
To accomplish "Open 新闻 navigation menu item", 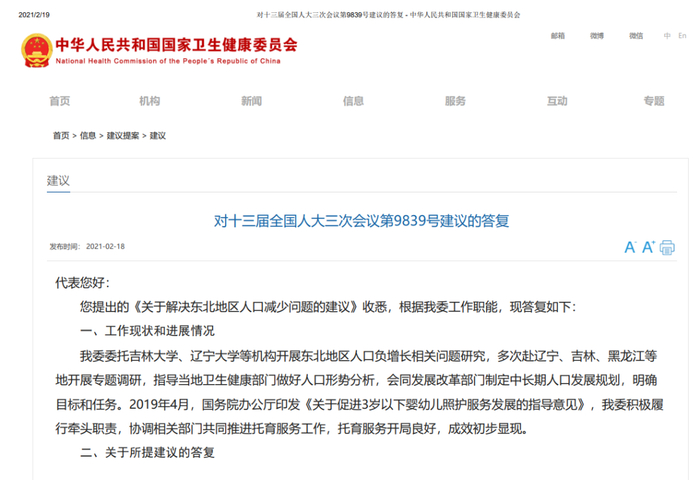I will point(252,101).
